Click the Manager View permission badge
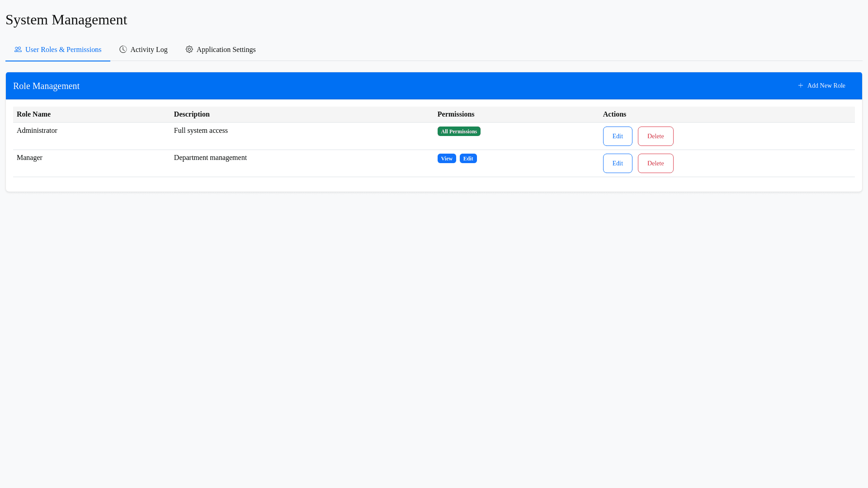The width and height of the screenshot is (868, 488). [x=447, y=159]
